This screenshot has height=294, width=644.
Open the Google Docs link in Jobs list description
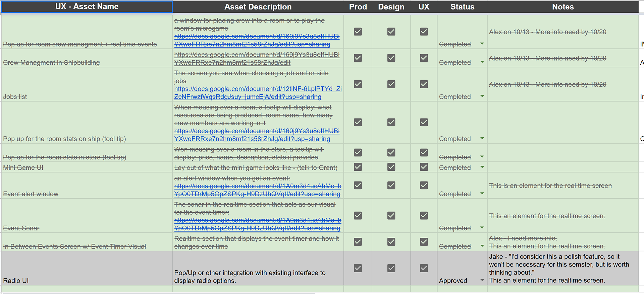coord(258,93)
